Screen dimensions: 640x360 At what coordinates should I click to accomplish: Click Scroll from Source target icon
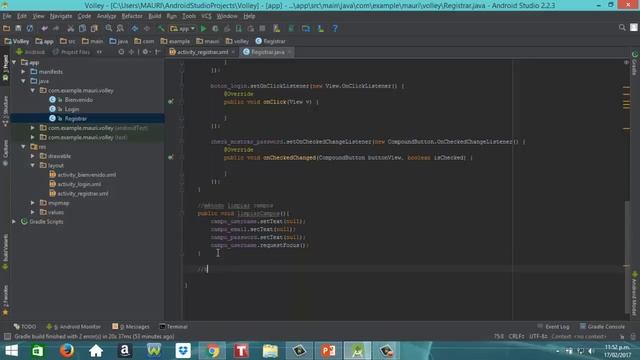pyautogui.click(x=121, y=52)
